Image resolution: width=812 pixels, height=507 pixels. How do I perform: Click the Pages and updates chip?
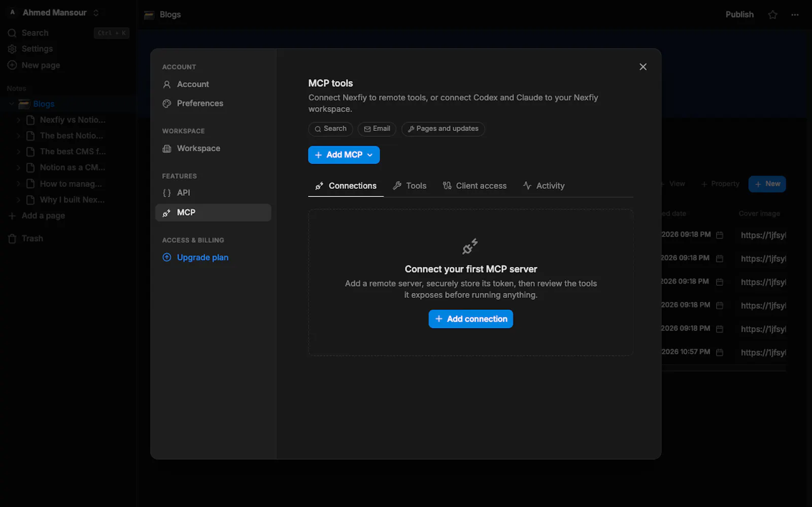(x=443, y=129)
